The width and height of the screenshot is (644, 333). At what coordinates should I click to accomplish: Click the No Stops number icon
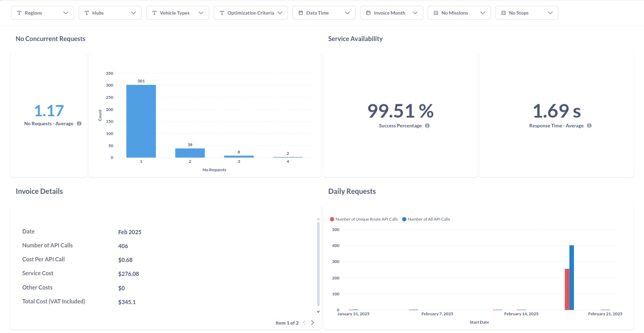(504, 13)
